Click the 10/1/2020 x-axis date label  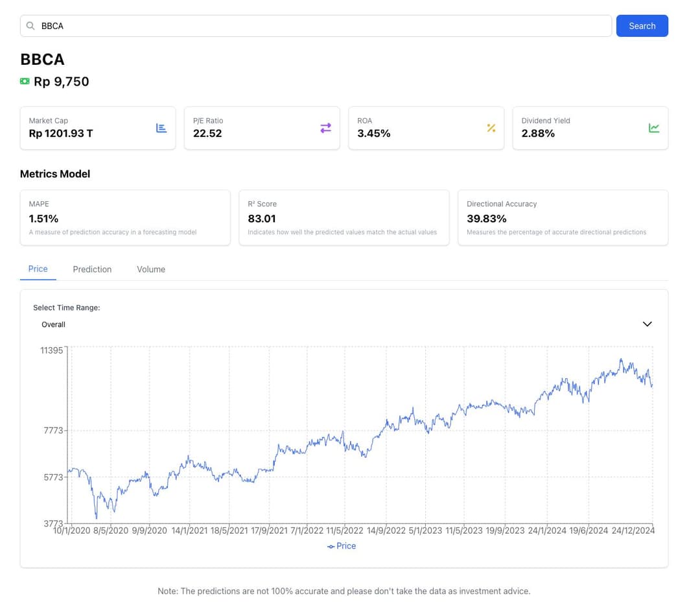point(72,531)
